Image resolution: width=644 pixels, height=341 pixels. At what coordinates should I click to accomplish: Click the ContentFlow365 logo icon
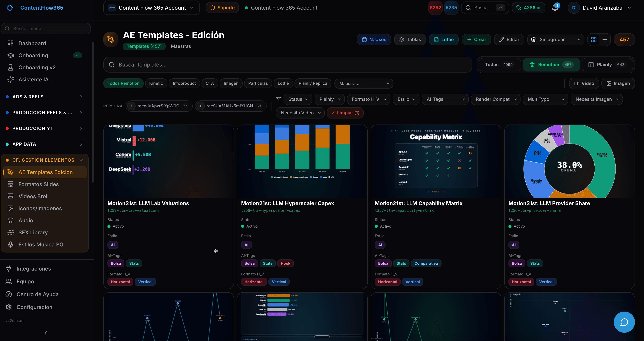[x=10, y=8]
